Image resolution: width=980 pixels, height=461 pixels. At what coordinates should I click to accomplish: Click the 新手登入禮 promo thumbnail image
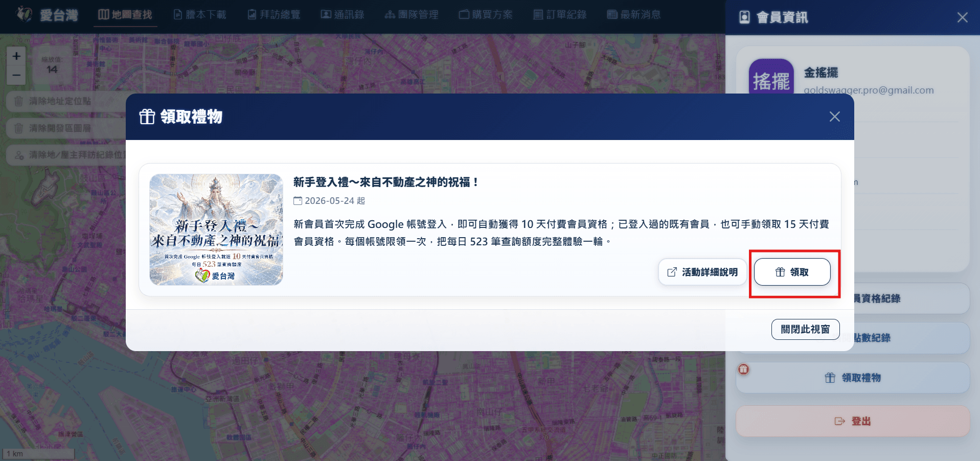(x=216, y=229)
